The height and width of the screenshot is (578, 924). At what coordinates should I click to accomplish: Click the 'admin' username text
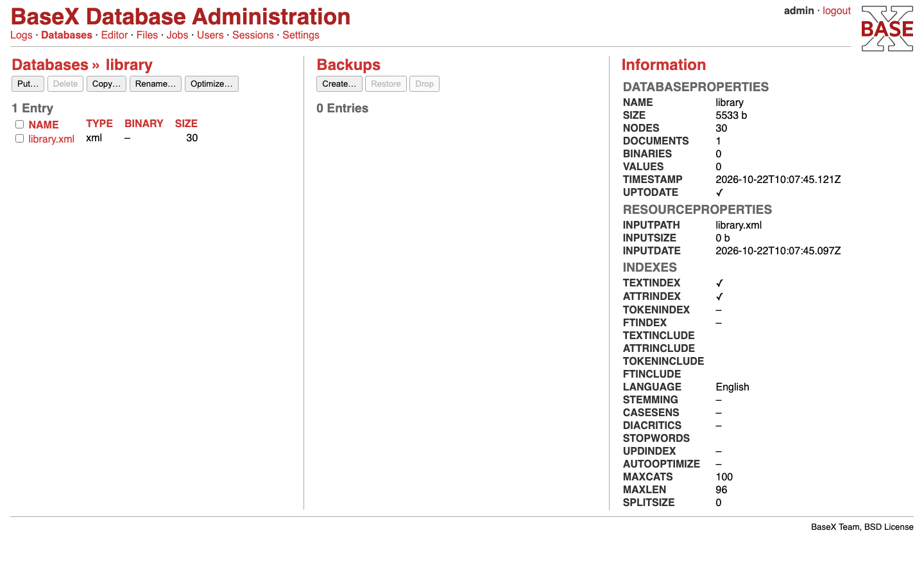coord(799,11)
